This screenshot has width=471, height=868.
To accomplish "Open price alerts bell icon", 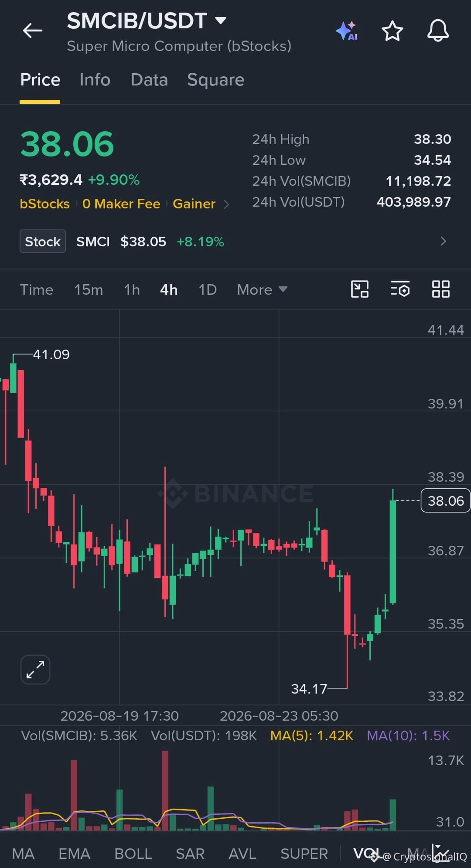I will 438,31.
